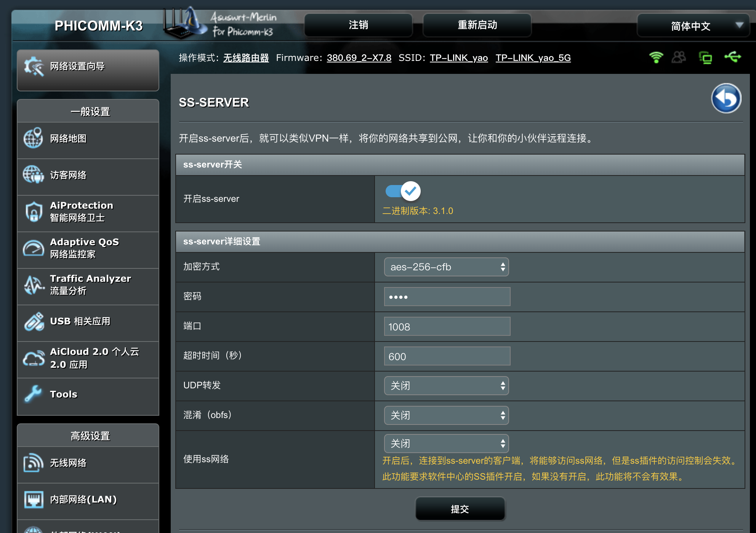The height and width of the screenshot is (533, 756).
Task: Open AiProtection 智能网络卫士 menu
Action: pos(88,214)
